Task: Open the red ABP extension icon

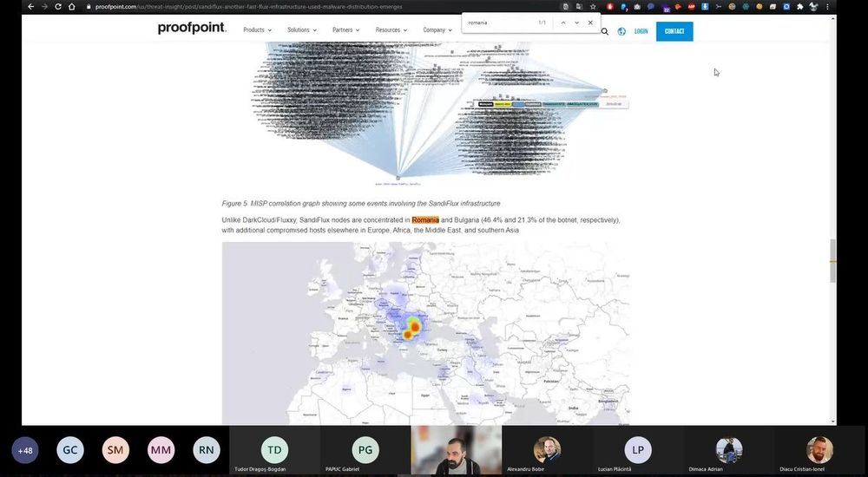Action: [692, 7]
